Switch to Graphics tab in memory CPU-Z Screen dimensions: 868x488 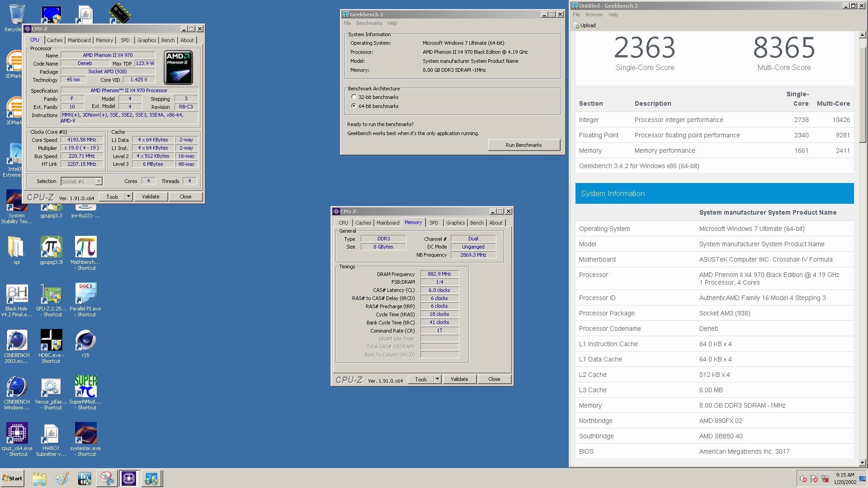[455, 223]
